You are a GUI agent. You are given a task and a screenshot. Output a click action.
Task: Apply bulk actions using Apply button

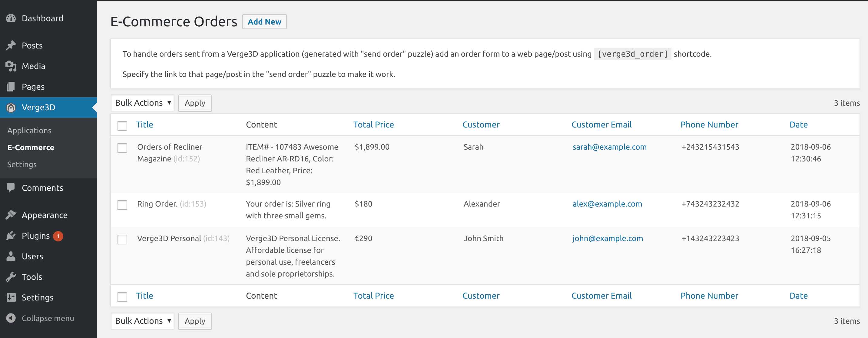click(194, 102)
